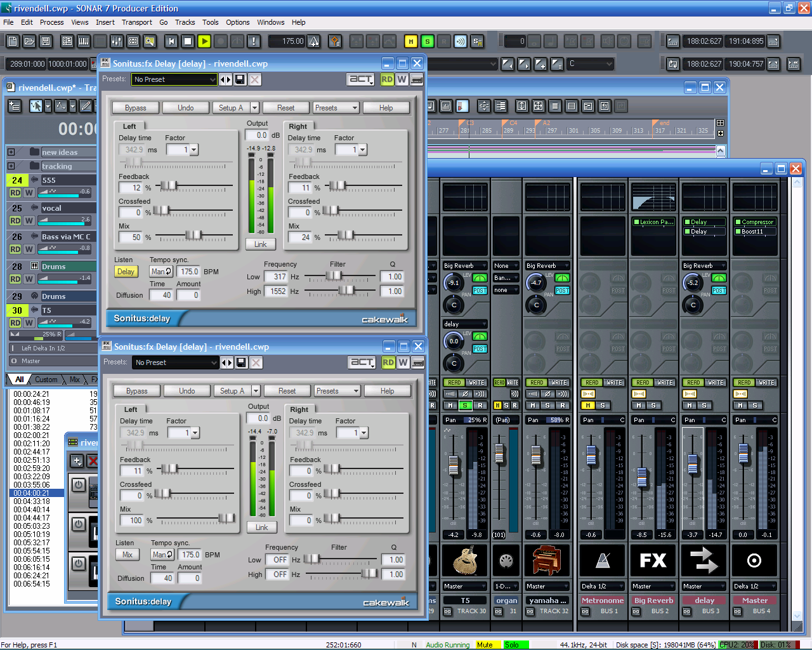The height and width of the screenshot is (650, 812).
Task: Create a new project with the New icon
Action: point(13,41)
